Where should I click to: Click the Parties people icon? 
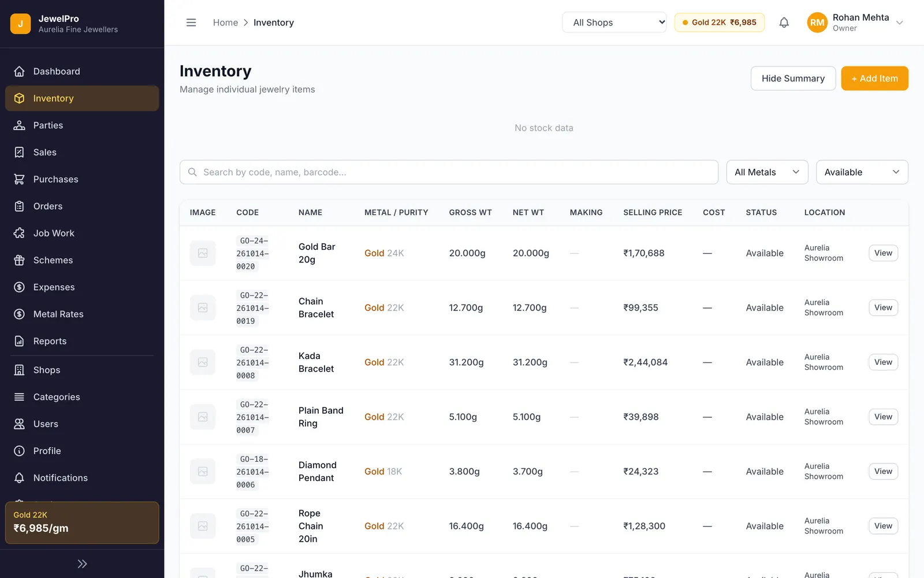19,125
